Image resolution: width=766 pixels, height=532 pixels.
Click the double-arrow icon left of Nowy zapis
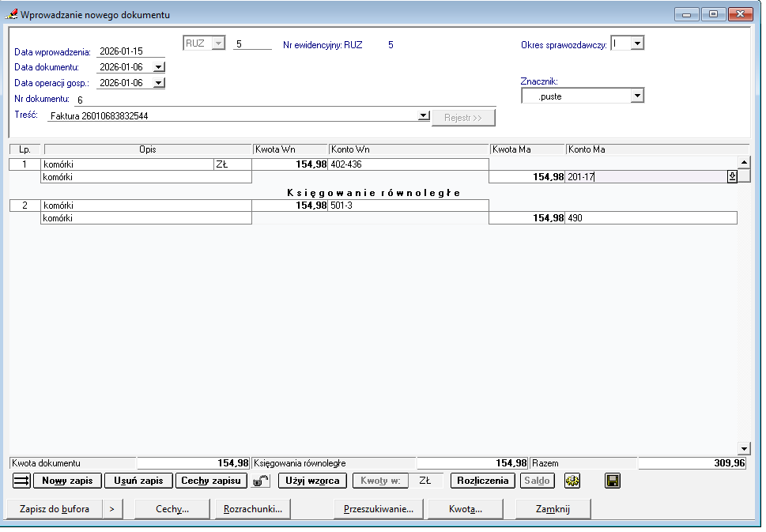(x=21, y=481)
